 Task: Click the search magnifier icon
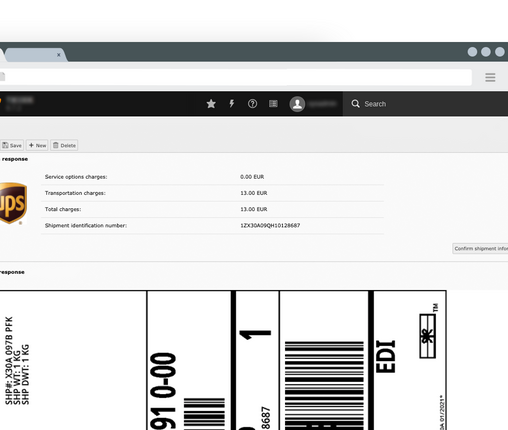(x=355, y=104)
